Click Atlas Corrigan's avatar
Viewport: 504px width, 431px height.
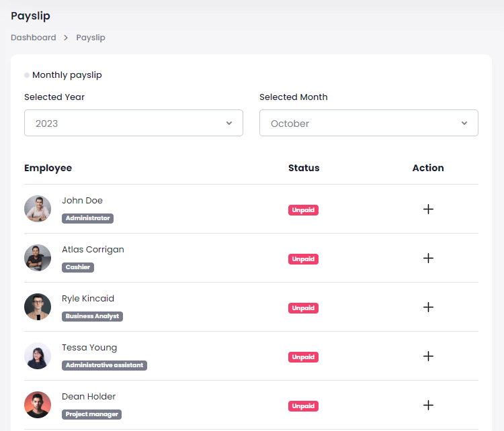click(x=38, y=258)
